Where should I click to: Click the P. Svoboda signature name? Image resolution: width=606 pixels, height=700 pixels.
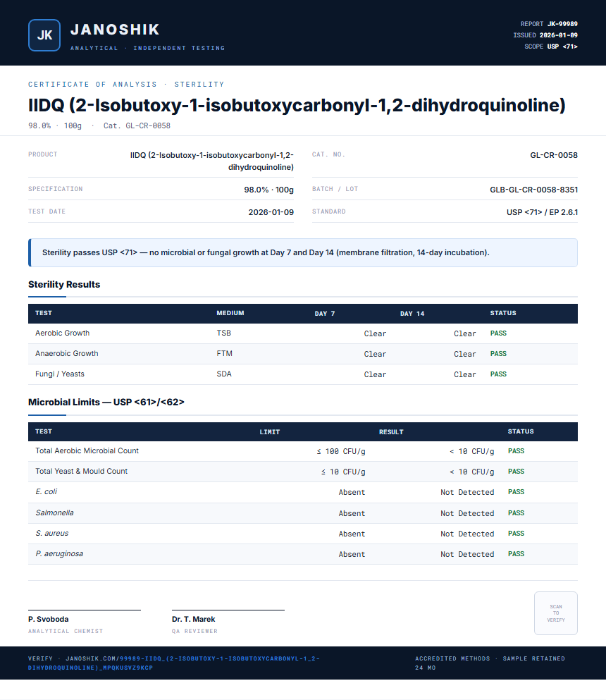click(48, 619)
